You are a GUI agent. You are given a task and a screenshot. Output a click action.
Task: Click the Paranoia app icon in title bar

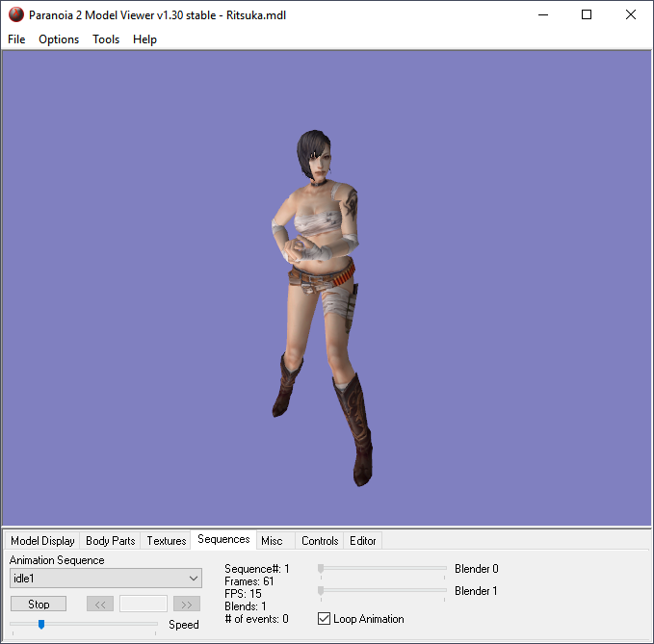(x=16, y=15)
